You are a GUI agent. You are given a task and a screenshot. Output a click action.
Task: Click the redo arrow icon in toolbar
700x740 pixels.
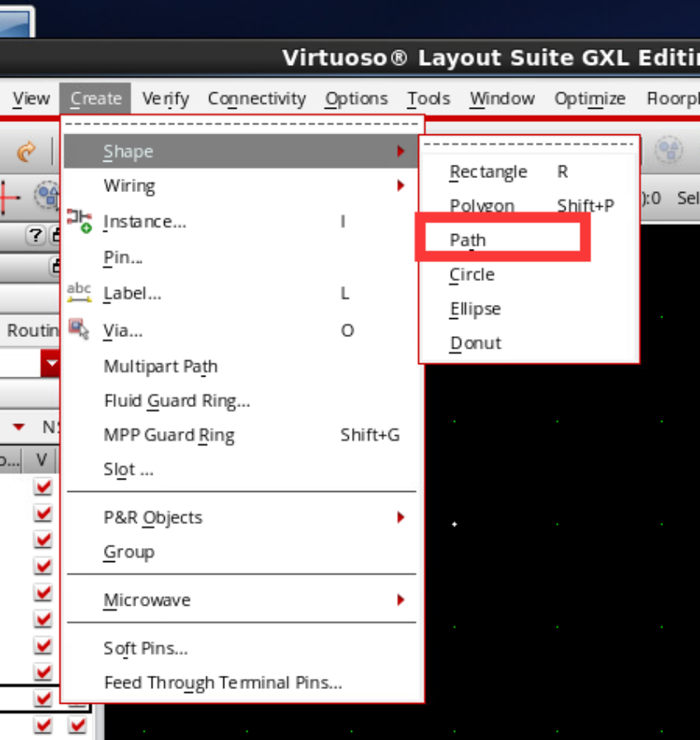[x=26, y=151]
